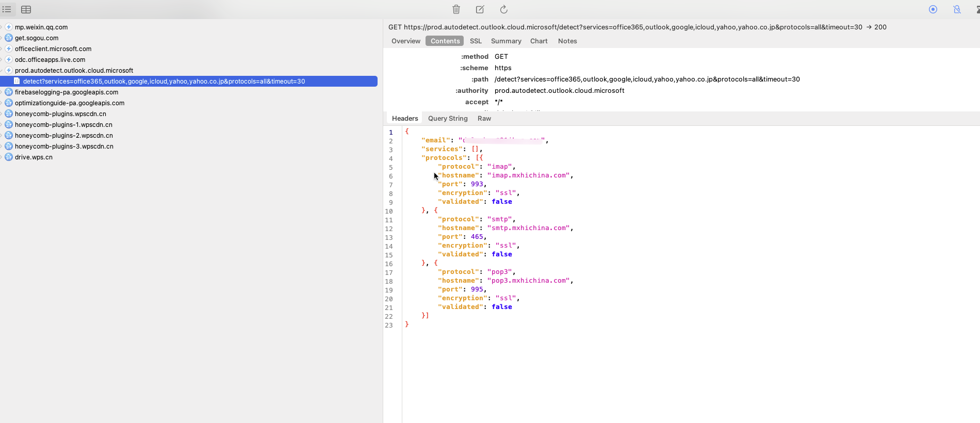Click the globe icon beside drive.wps.cn
This screenshot has width=980, height=423.
pyautogui.click(x=9, y=157)
